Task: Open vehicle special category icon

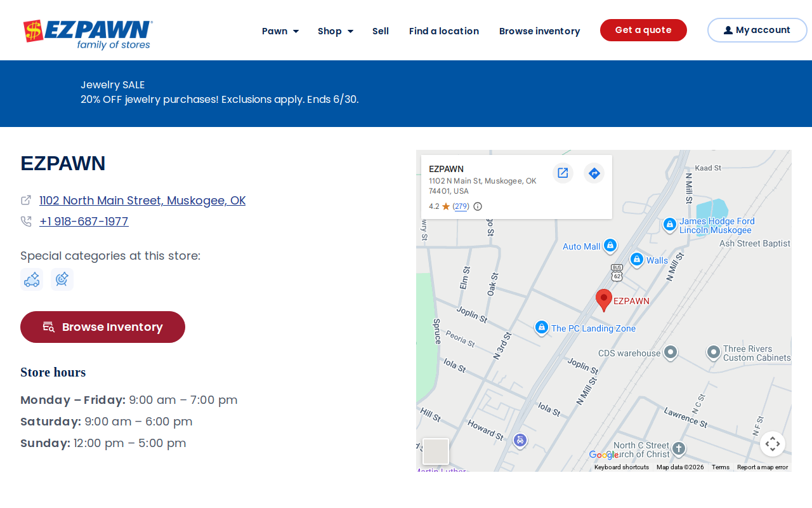Action: click(32, 279)
